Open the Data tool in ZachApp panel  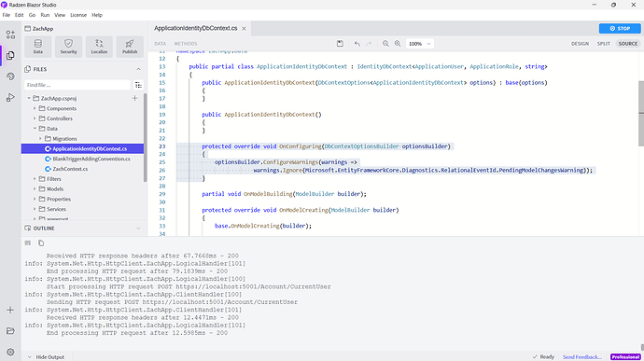pos(37,47)
